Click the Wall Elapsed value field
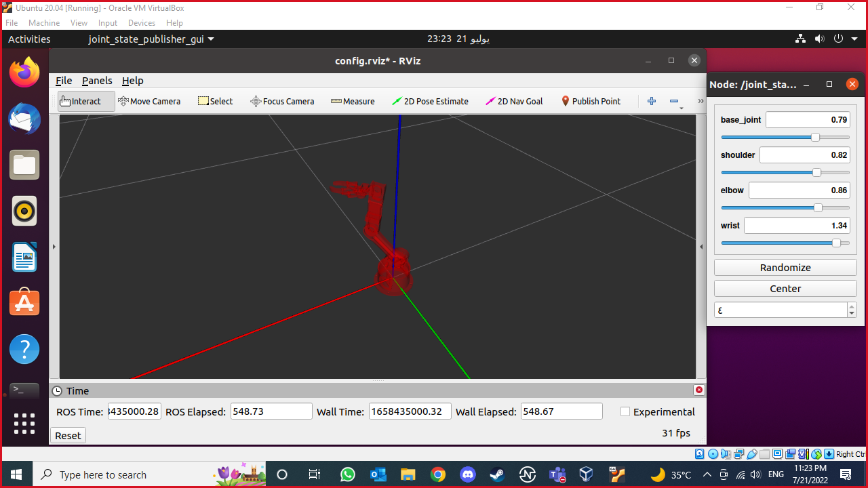 click(x=561, y=411)
